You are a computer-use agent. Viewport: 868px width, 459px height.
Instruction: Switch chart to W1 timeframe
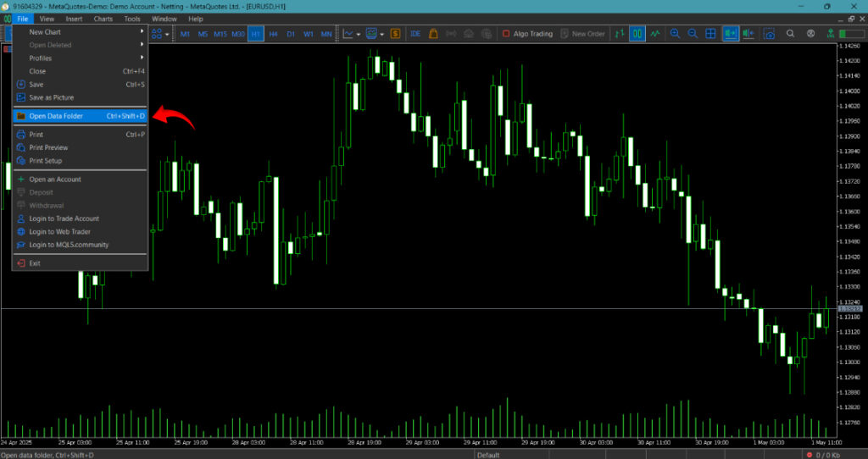309,34
